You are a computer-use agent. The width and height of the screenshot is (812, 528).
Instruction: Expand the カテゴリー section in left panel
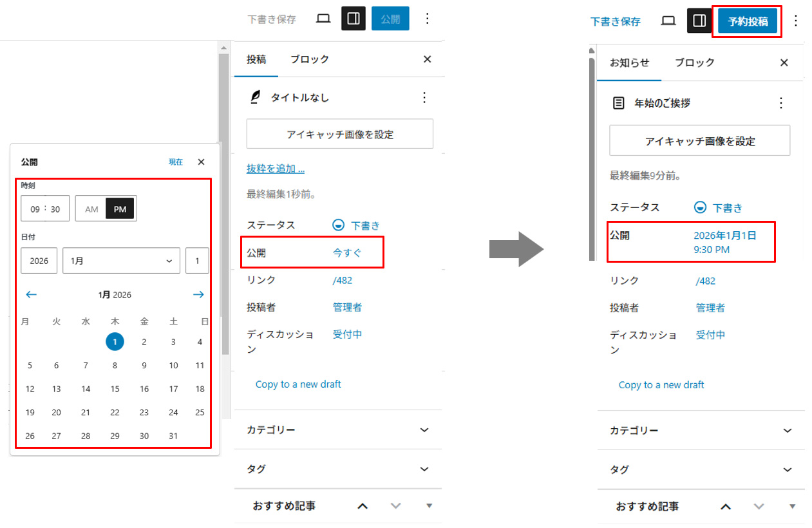(x=338, y=429)
